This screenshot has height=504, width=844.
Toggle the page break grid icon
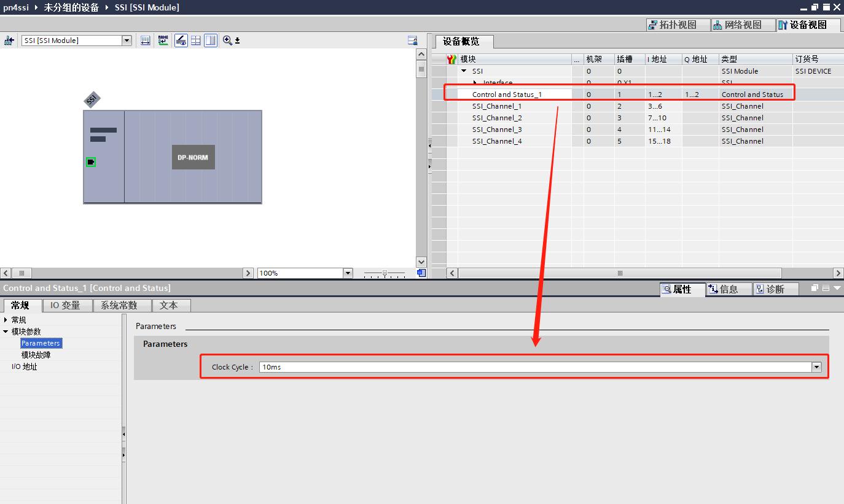[x=196, y=41]
